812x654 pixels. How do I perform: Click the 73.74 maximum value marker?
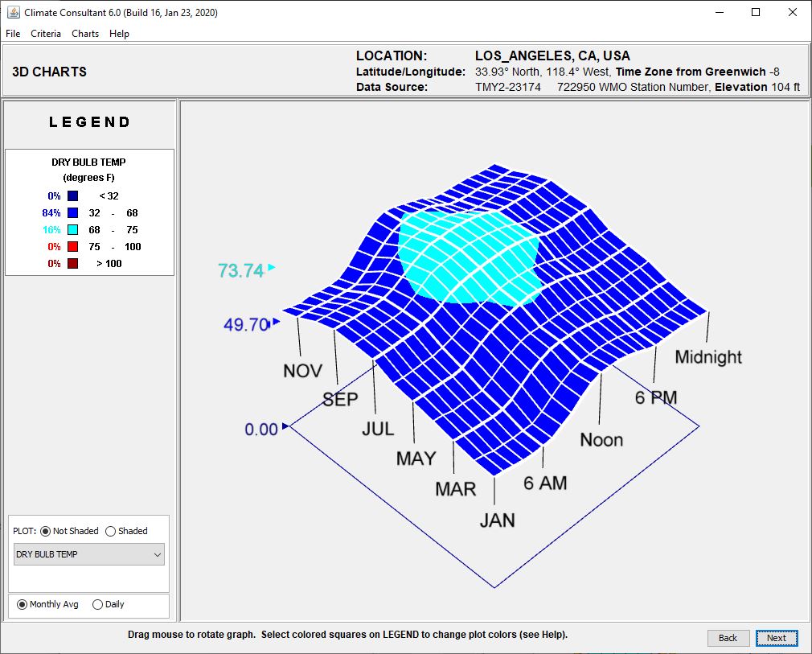(241, 271)
